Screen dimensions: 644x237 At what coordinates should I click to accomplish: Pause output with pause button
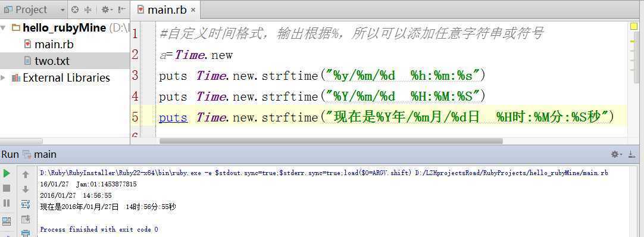pos(7,203)
